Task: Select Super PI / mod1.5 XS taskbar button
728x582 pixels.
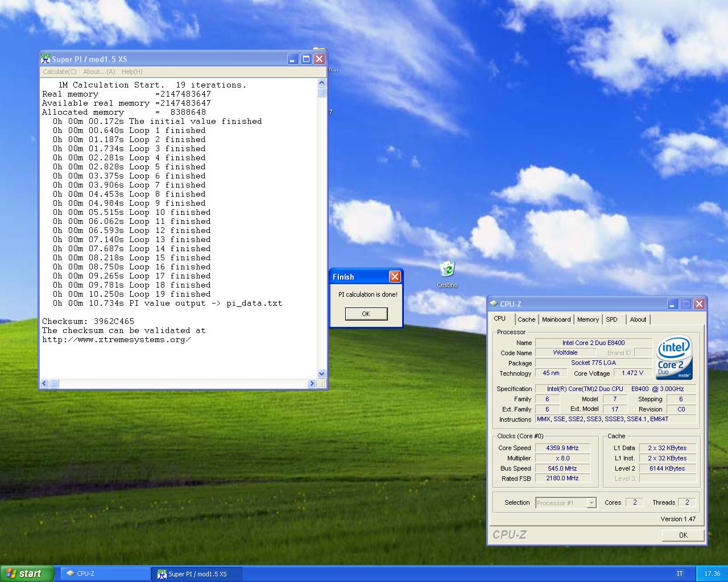Action: pos(197,574)
